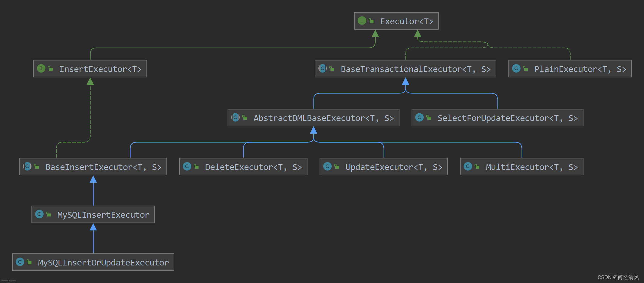
Task: Click the class icon on SelectForUpdateExecutor
Action: pos(419,117)
